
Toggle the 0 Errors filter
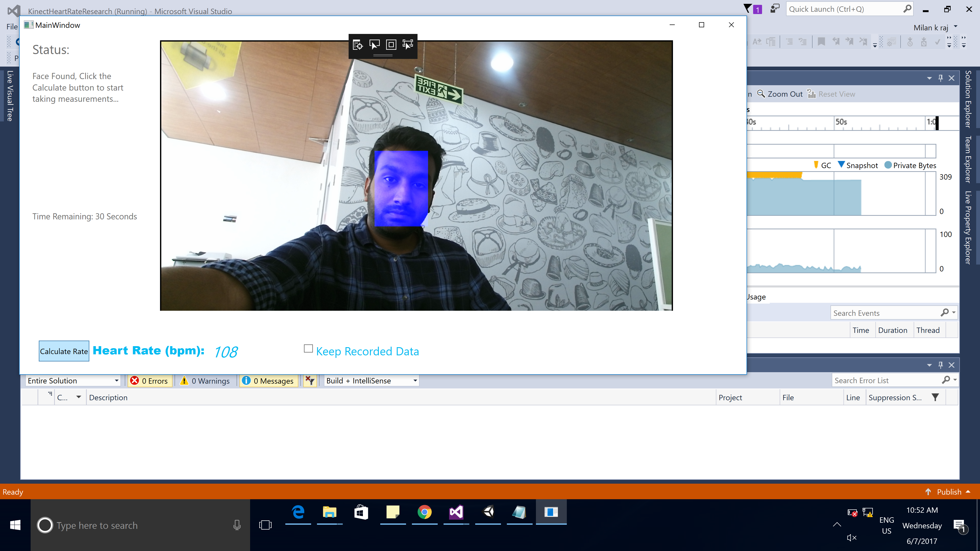point(150,381)
